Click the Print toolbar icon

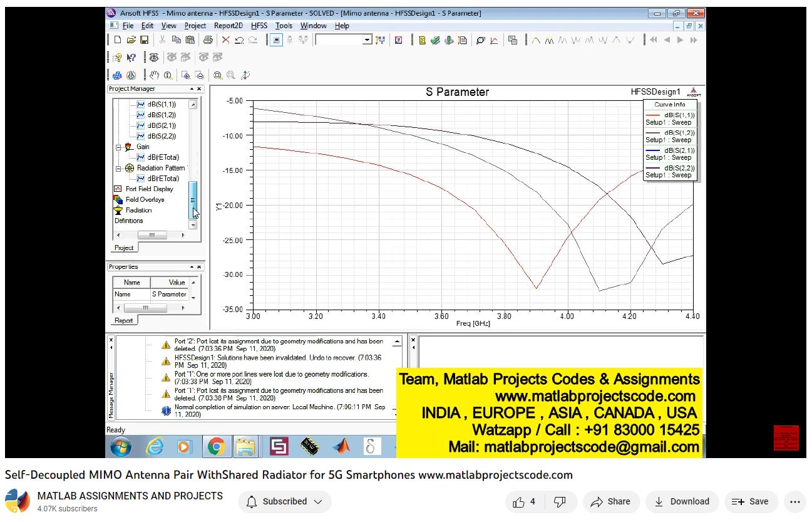(207, 39)
